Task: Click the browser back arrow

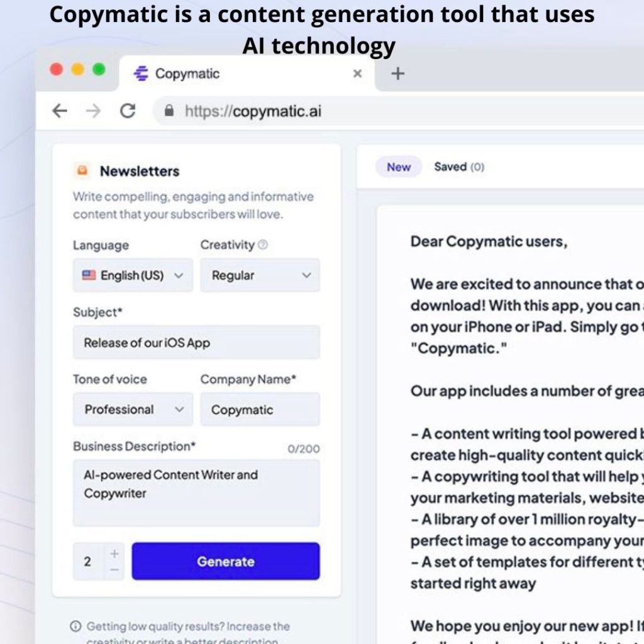Action: tap(60, 111)
